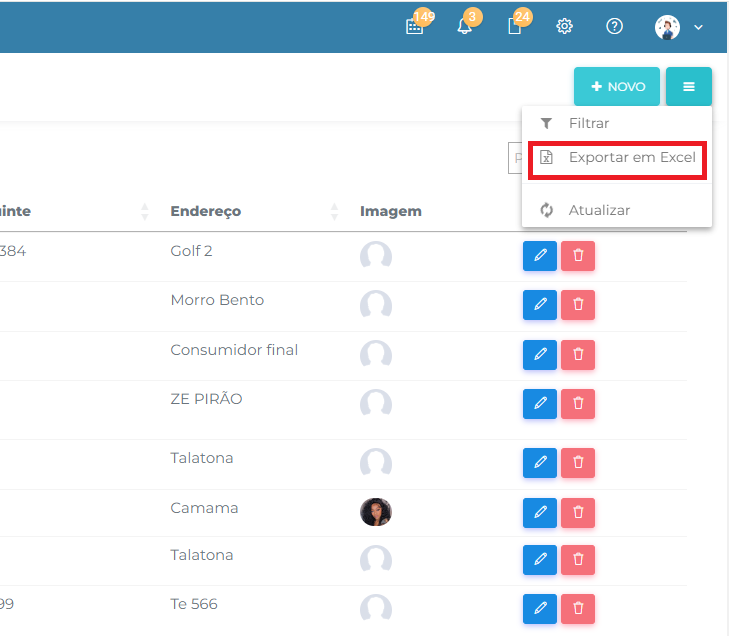Click the NOVO button
This screenshot has width=729, height=636.
coord(617,87)
